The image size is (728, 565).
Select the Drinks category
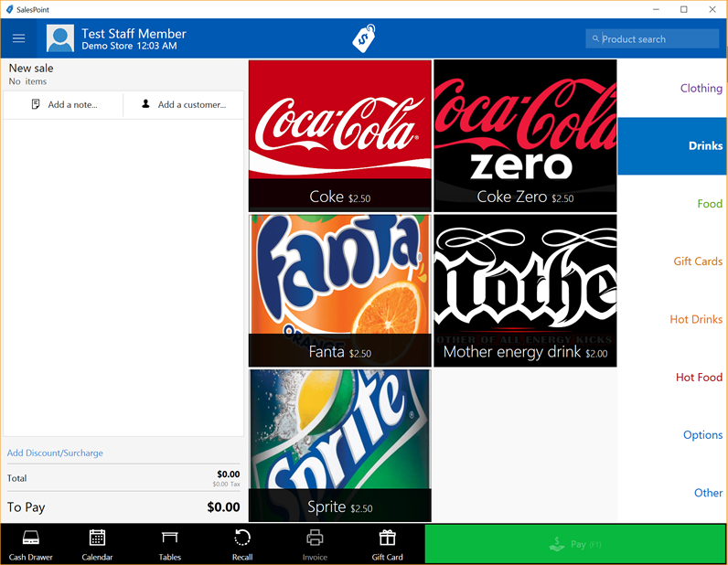(x=672, y=145)
